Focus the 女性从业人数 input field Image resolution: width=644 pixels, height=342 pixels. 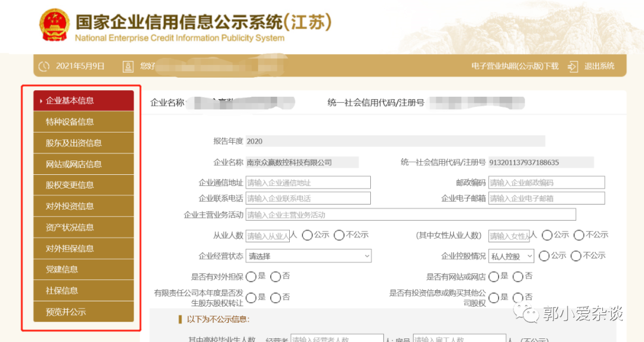click(x=509, y=236)
